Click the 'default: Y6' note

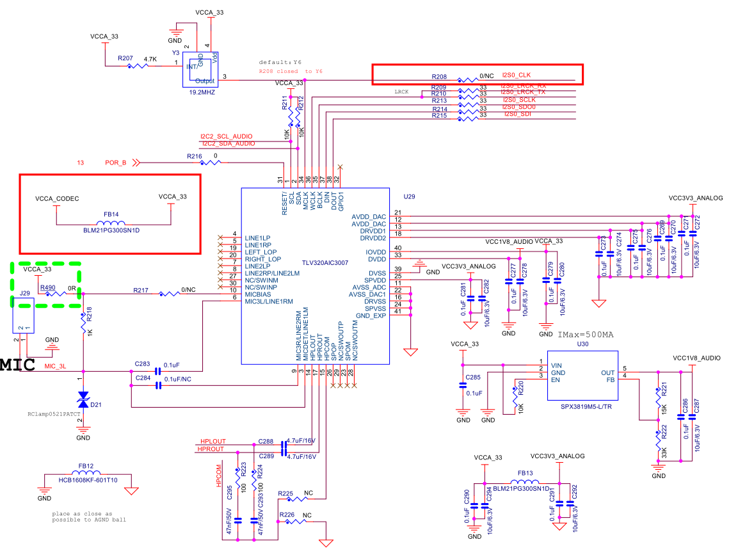pyautogui.click(x=280, y=62)
